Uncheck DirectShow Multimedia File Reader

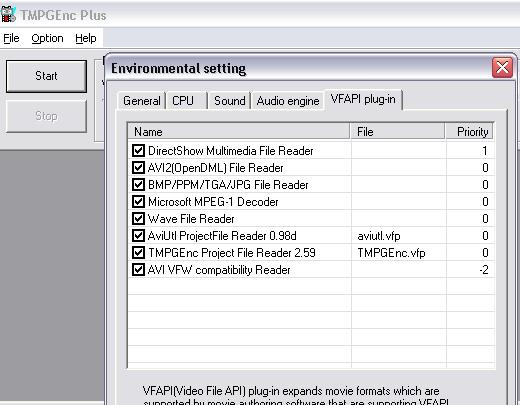138,151
